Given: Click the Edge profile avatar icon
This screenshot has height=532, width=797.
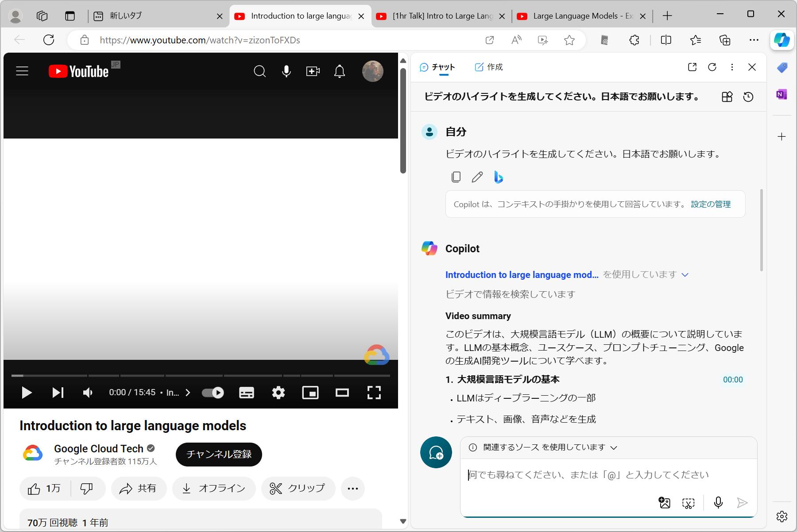Looking at the screenshot, I should point(16,16).
